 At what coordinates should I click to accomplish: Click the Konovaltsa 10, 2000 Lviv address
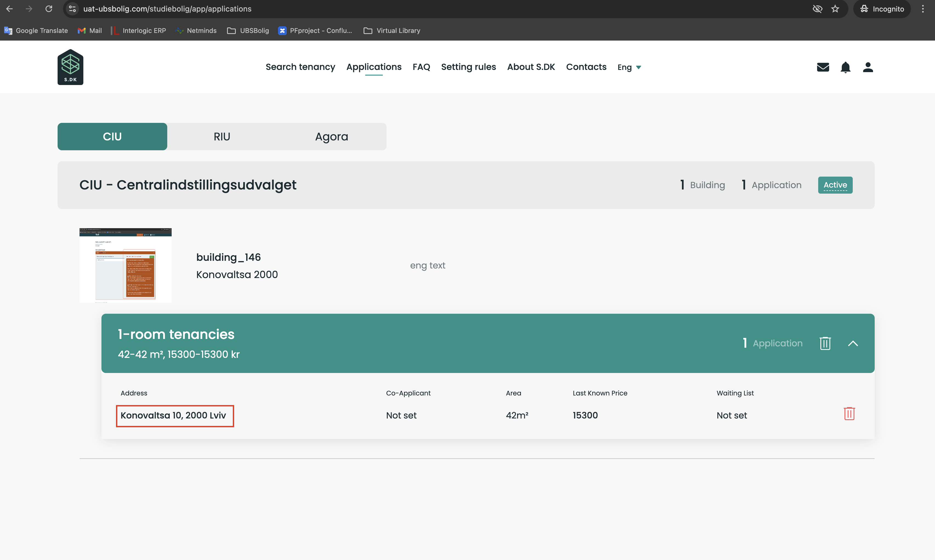173,415
